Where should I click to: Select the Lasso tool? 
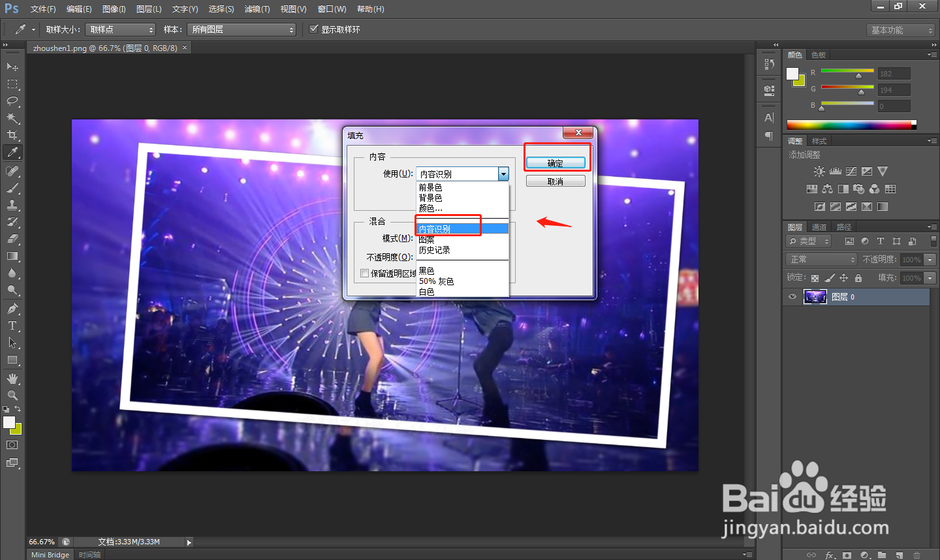click(12, 101)
